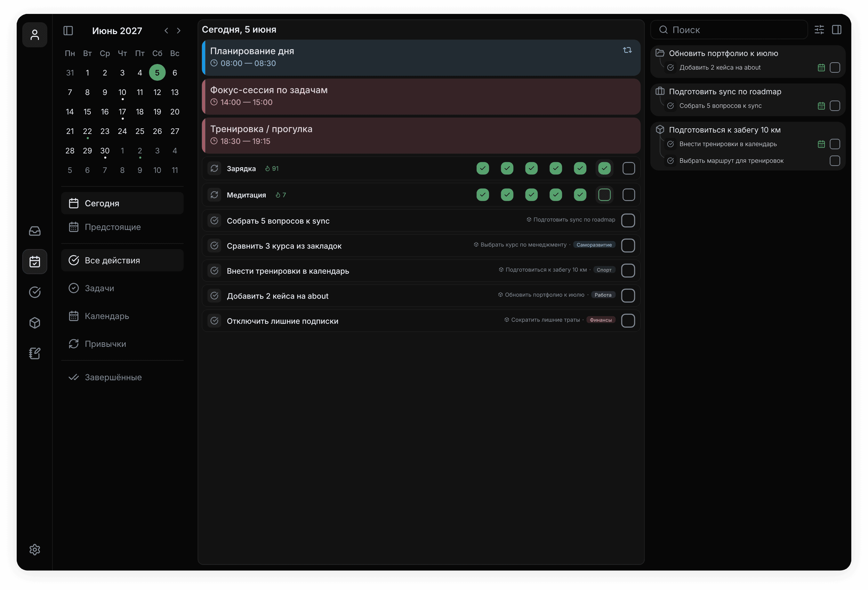The height and width of the screenshot is (590, 868).
Task: Select June 17 in the mini calendar
Action: (x=122, y=112)
